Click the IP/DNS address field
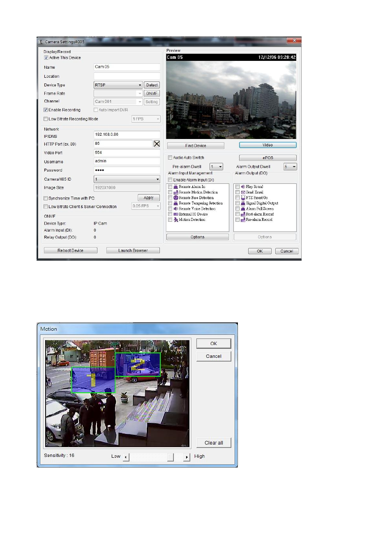The width and height of the screenshot is (392, 554). coord(127,134)
